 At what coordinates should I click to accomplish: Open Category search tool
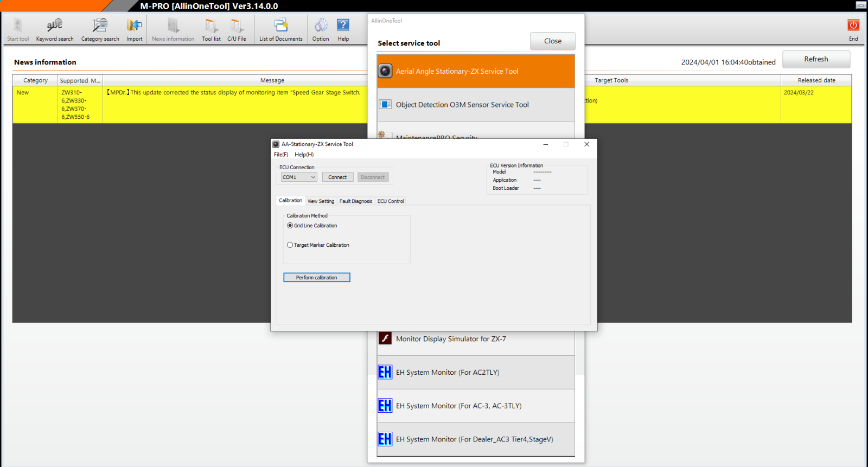coord(100,29)
